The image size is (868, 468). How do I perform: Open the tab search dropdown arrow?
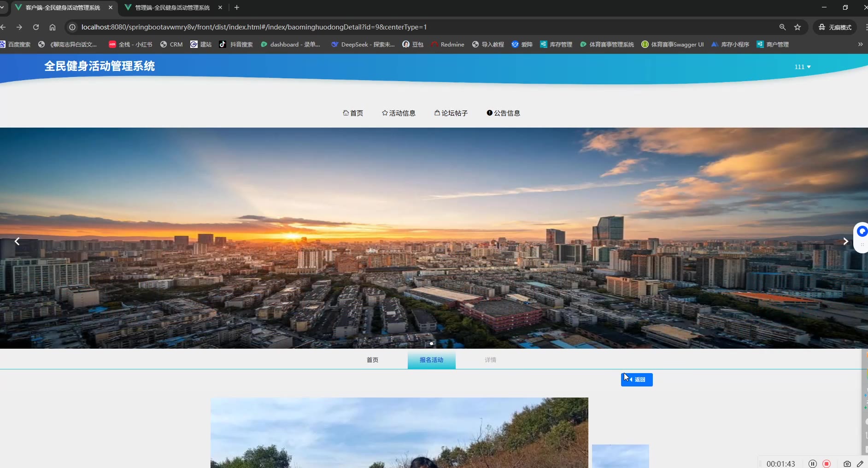click(2, 7)
